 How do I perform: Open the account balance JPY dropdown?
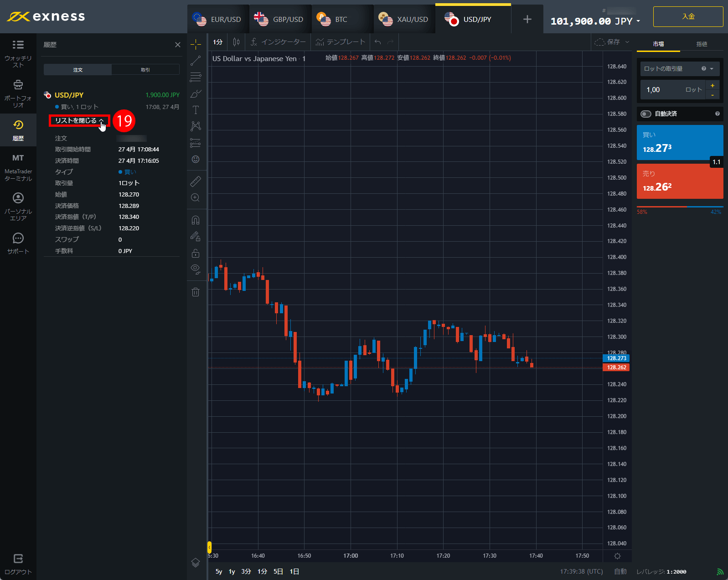point(595,21)
